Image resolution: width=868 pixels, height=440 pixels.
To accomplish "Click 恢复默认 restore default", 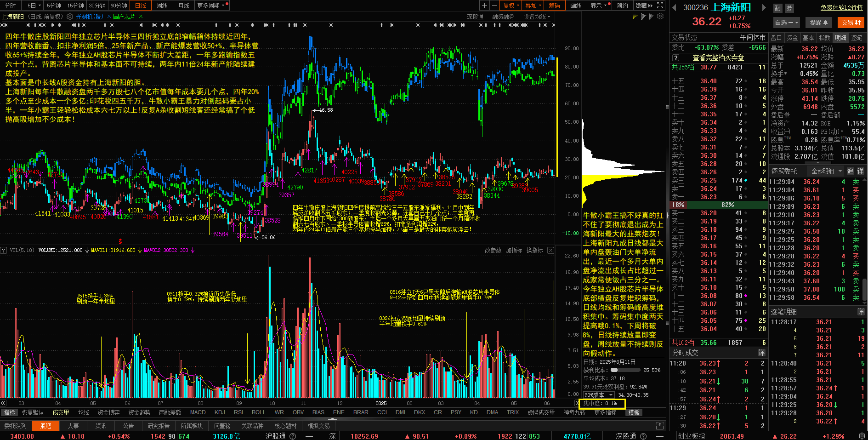I will click(33, 412).
